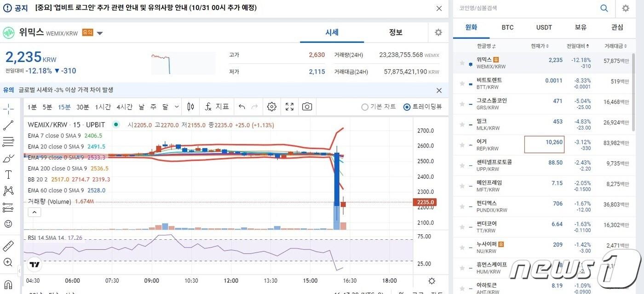Image resolution: width=644 pixels, height=294 pixels.
Task: Open the BTC market tab
Action: coord(507,27)
